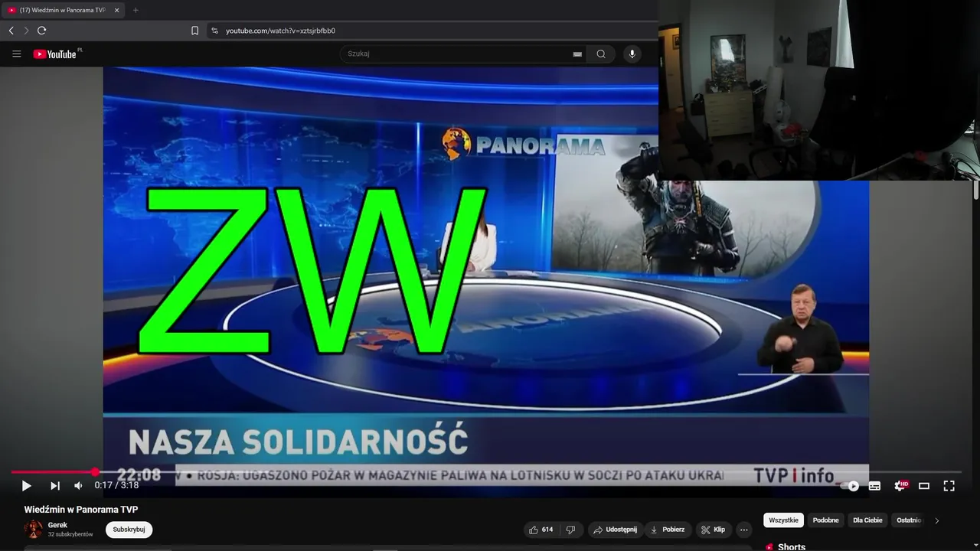Enter full screen mode
The image size is (980, 551).
pos(949,486)
